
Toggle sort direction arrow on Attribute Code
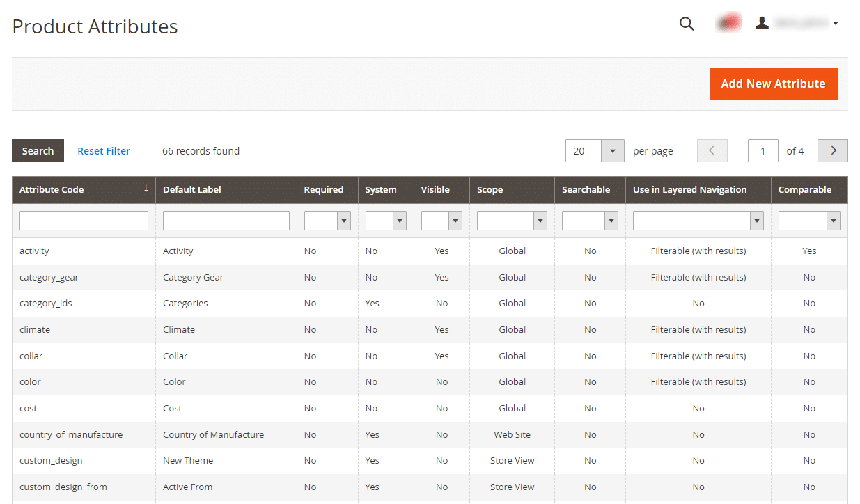pyautogui.click(x=146, y=188)
